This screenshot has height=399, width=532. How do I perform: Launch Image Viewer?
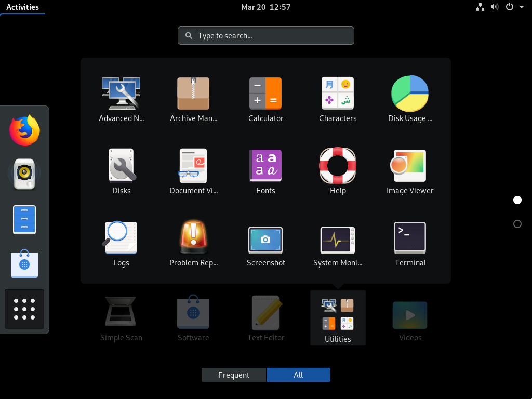[x=410, y=171]
